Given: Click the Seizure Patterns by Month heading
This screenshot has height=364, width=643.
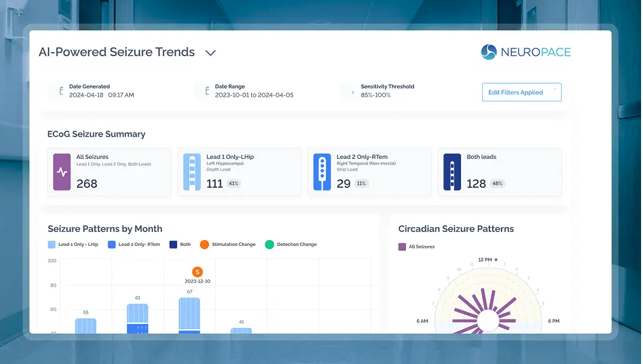Looking at the screenshot, I should [105, 228].
